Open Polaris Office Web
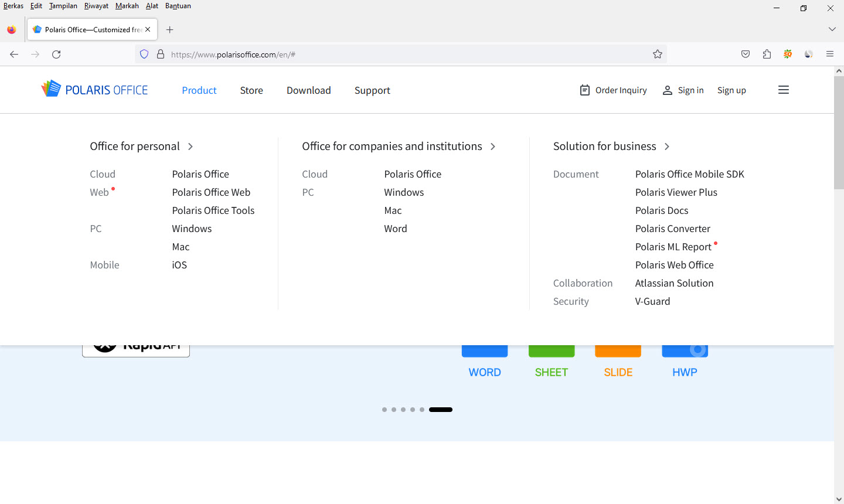This screenshot has height=504, width=844. (211, 192)
